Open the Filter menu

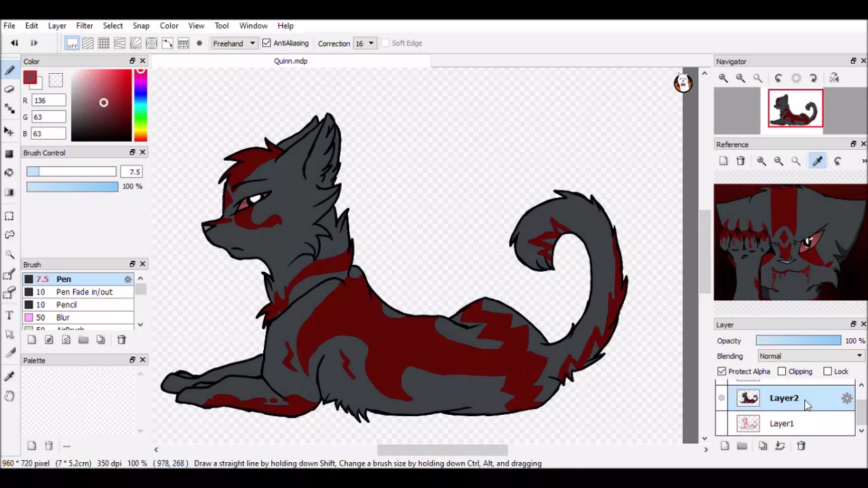(84, 26)
